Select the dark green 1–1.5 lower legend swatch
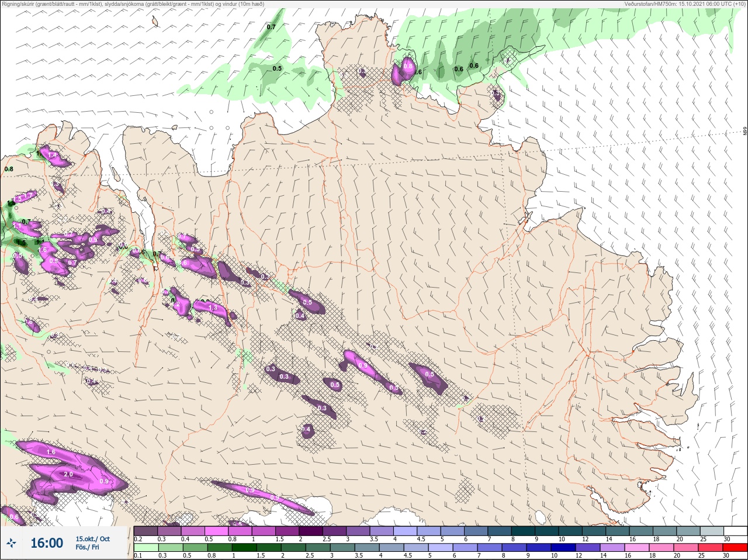748x560 pixels. pos(244,548)
